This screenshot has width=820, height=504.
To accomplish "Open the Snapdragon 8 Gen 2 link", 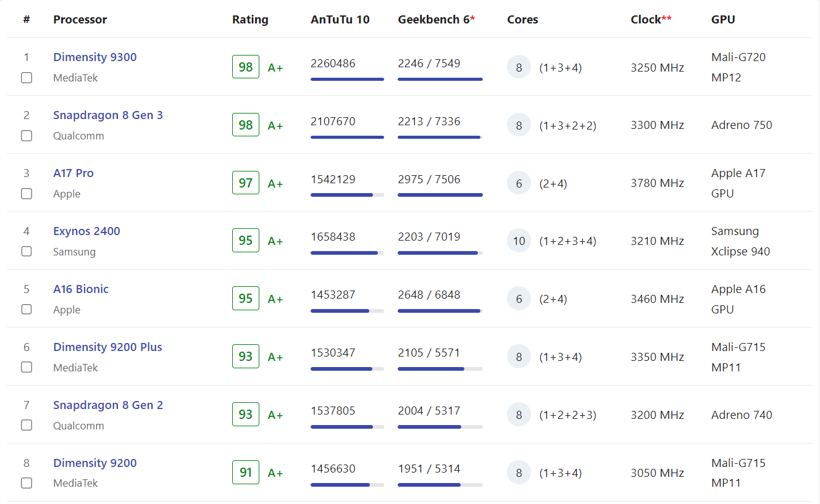I will pos(108,405).
